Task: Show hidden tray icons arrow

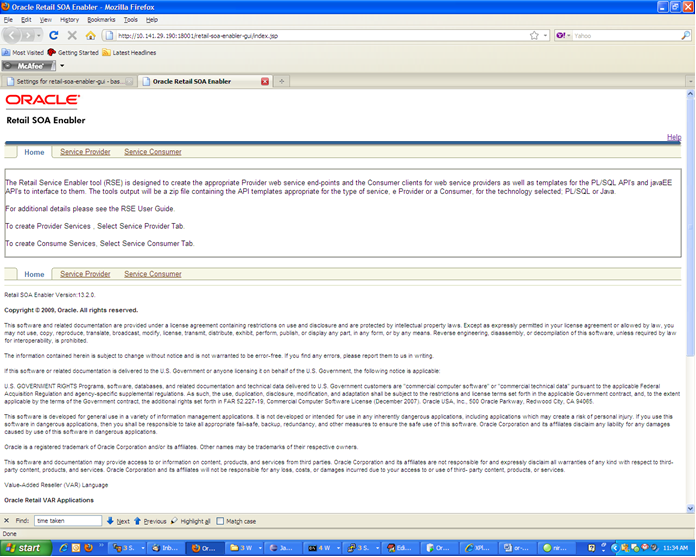Action: click(x=614, y=548)
